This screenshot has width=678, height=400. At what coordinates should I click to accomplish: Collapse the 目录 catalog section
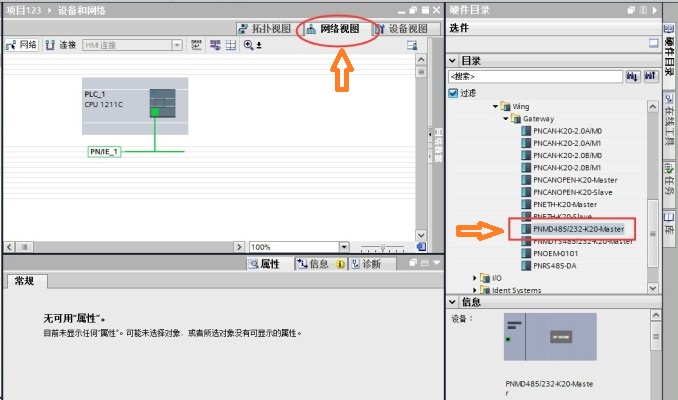click(452, 61)
